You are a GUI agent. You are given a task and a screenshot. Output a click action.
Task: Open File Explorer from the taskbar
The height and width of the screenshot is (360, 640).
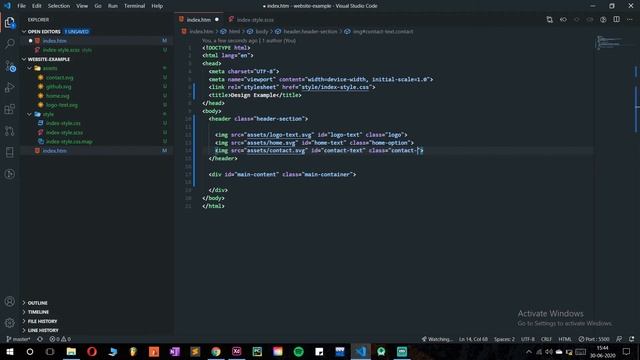pos(71,351)
